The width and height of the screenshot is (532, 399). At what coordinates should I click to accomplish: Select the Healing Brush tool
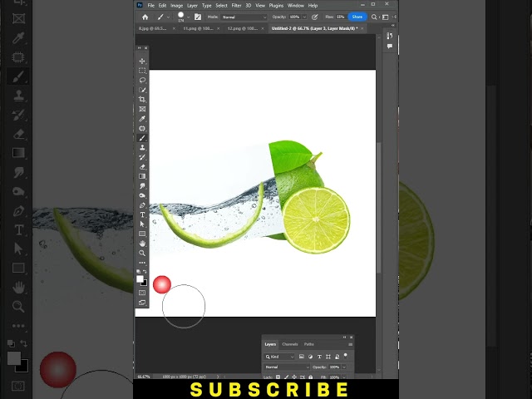point(142,128)
